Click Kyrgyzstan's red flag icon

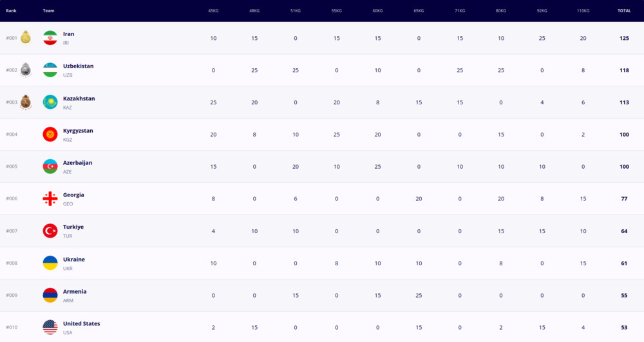[x=50, y=134]
